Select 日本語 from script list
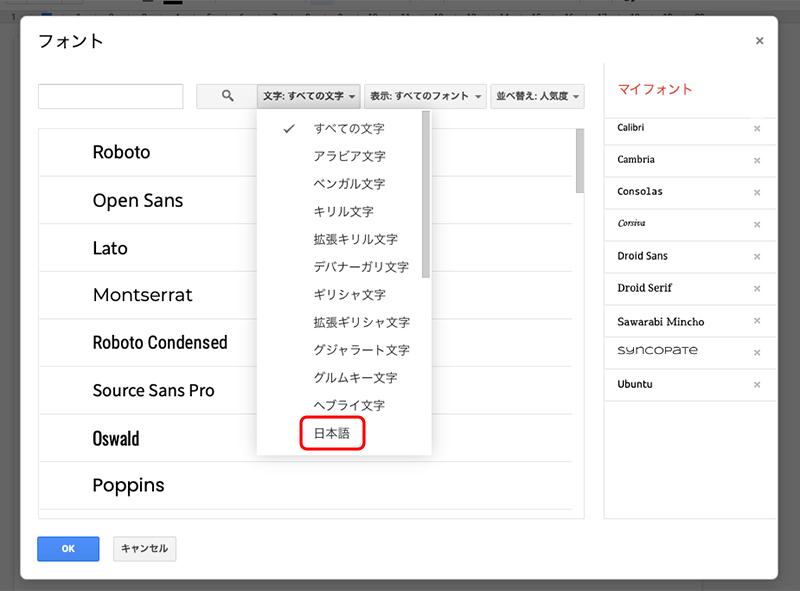The image size is (800, 591). point(332,433)
